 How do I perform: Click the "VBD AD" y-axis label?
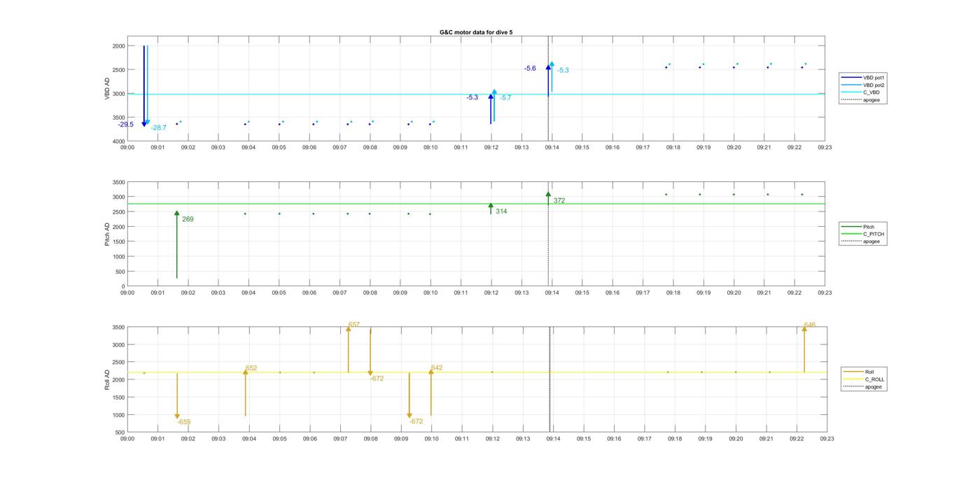(x=108, y=88)
